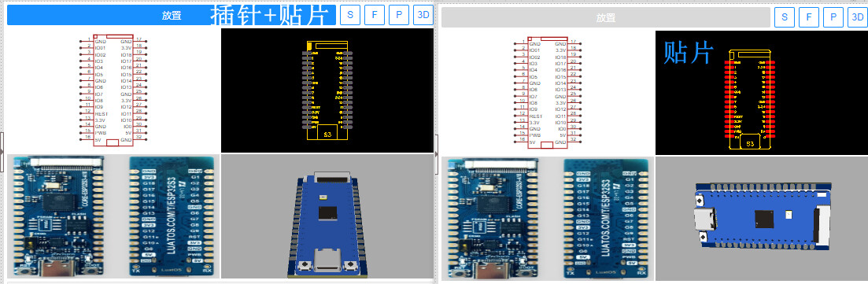Toggle the middle divider collapse handle
The image size is (868, 284).
(436, 146)
